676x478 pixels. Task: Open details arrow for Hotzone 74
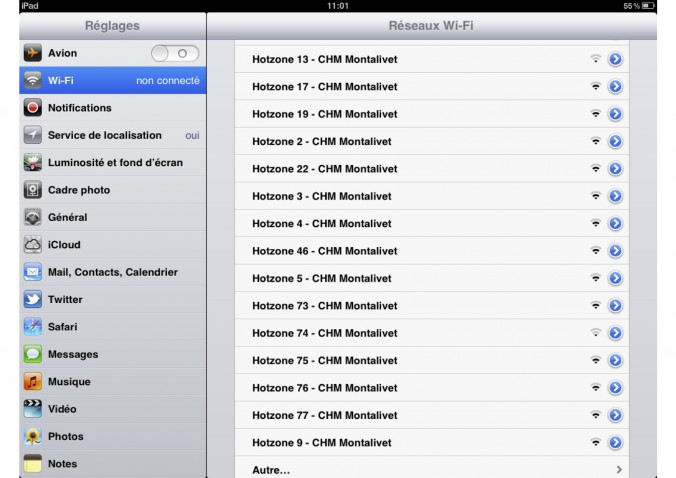[x=615, y=333]
